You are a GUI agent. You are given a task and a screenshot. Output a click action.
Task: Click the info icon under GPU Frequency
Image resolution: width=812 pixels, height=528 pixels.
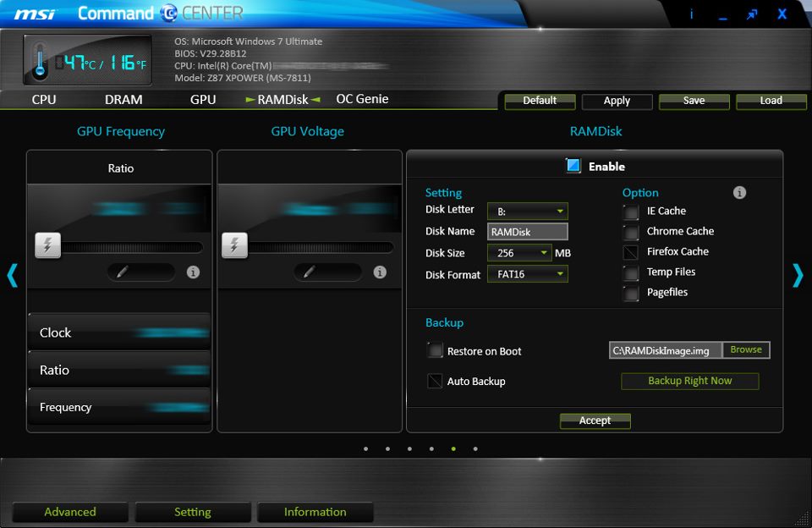193,272
